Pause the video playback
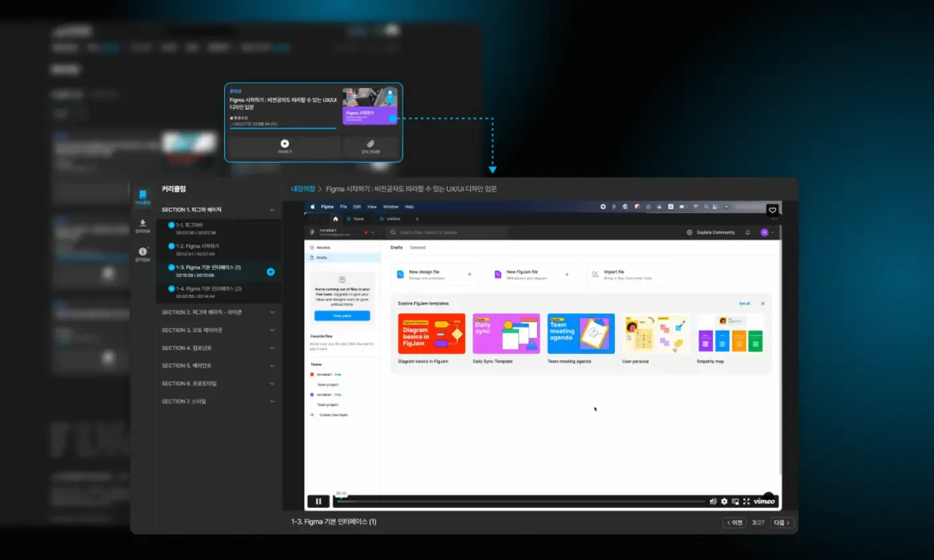 [x=319, y=501]
